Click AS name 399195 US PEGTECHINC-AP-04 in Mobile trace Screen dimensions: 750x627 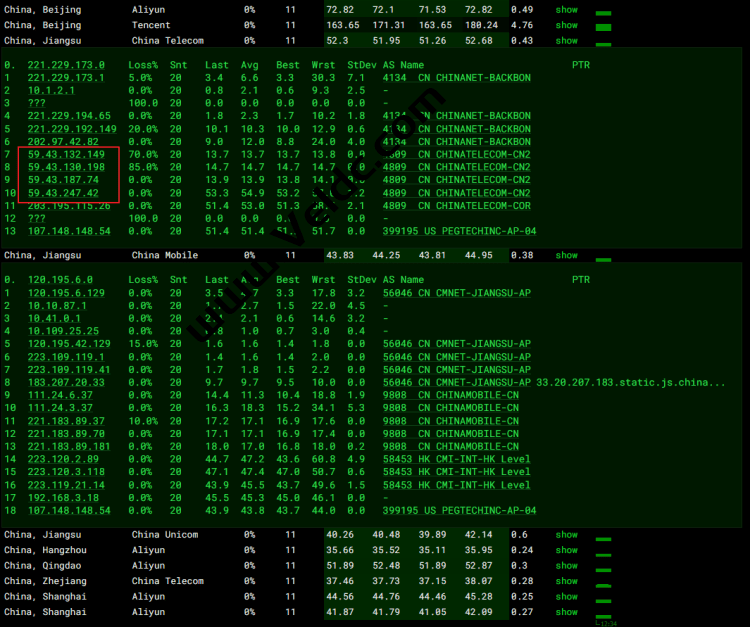tap(459, 510)
